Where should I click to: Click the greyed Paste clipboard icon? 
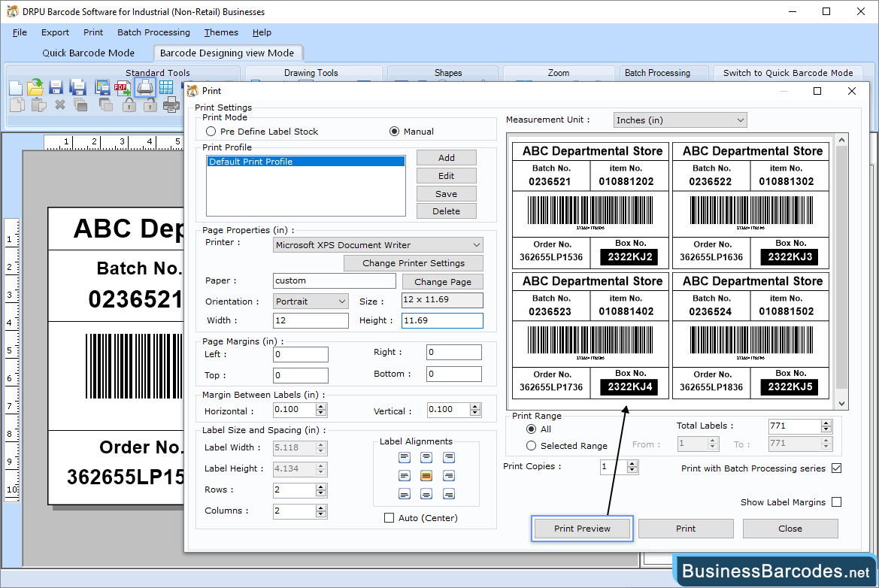coord(38,105)
